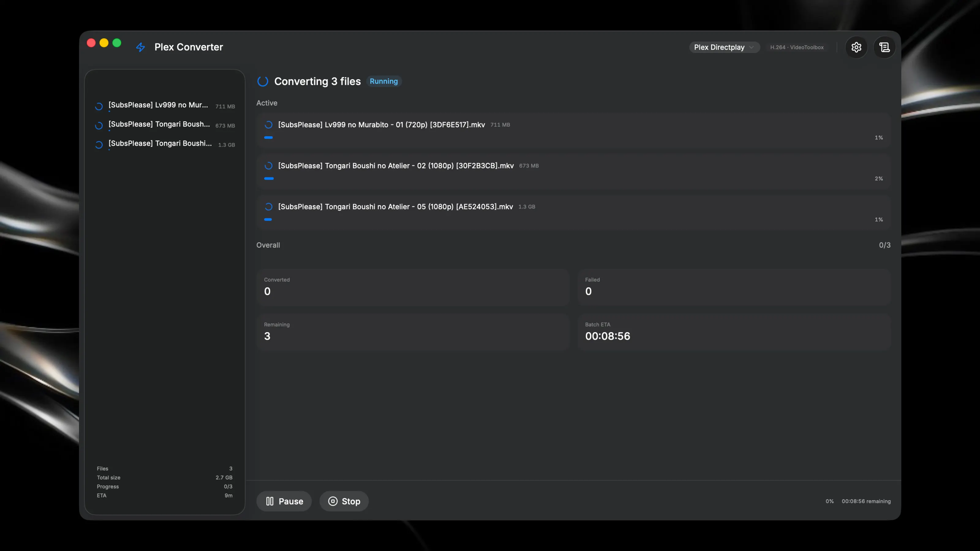The height and width of the screenshot is (551, 980).
Task: Click the 2% progress label
Action: point(878,179)
